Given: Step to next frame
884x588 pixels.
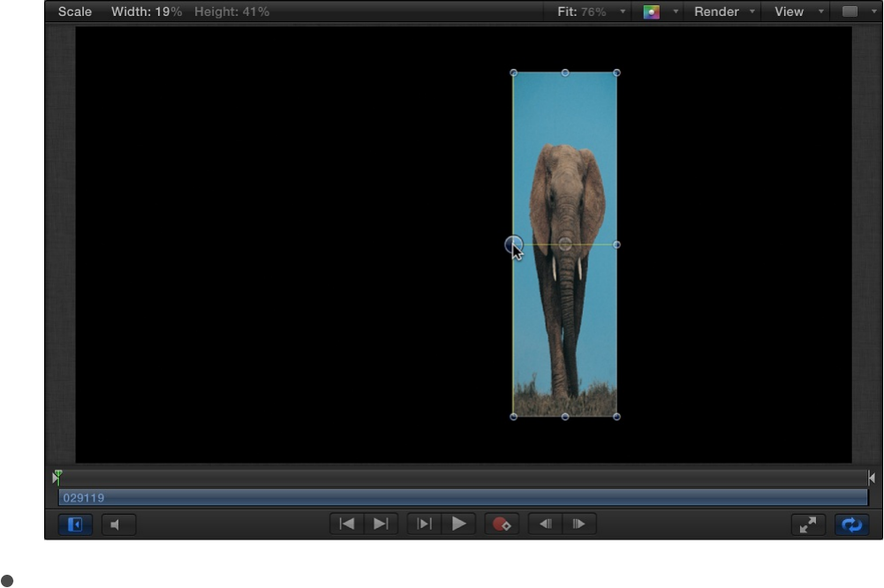Looking at the screenshot, I should point(578,524).
